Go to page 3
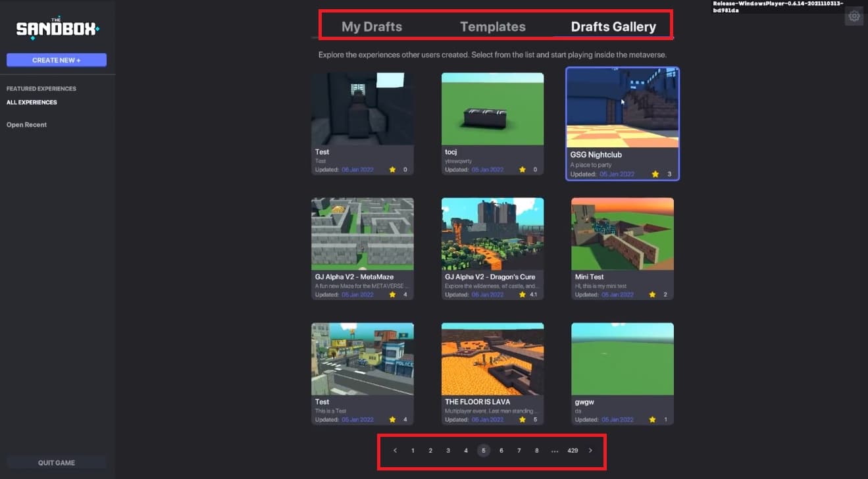This screenshot has width=868, height=479. pyautogui.click(x=448, y=451)
